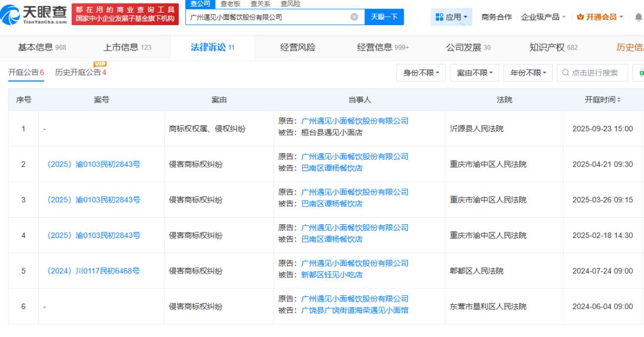644x337 pixels.
Task: Select the 法律诉讼 tab
Action: [212, 47]
